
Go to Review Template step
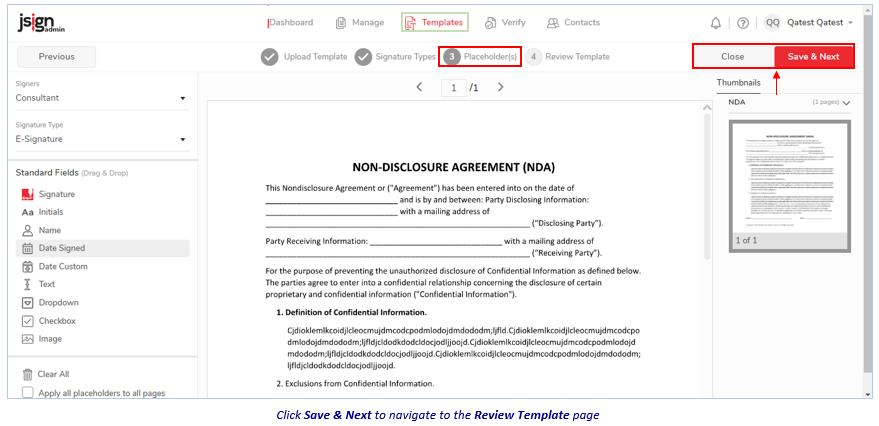coord(567,57)
